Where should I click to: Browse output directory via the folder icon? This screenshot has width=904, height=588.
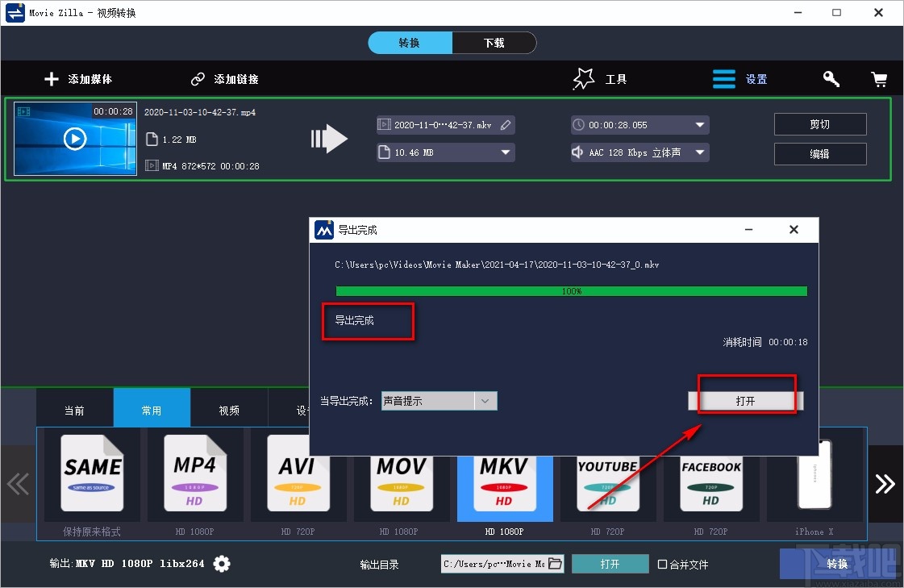[556, 564]
